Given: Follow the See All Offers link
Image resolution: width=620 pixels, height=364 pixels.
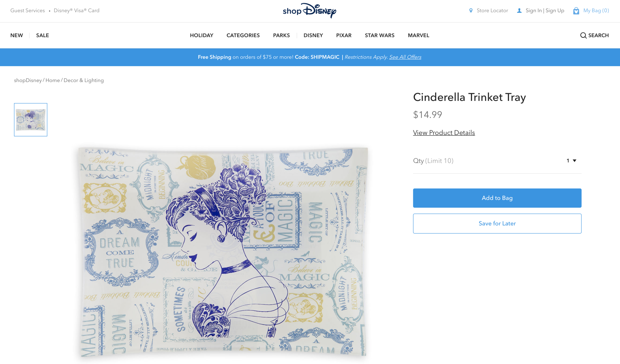Looking at the screenshot, I should coord(405,57).
